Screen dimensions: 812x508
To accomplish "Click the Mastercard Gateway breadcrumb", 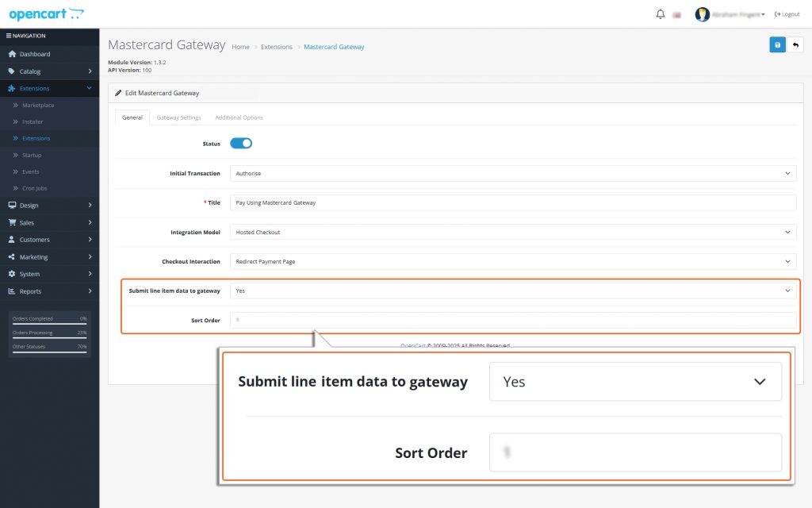I will [x=334, y=47].
